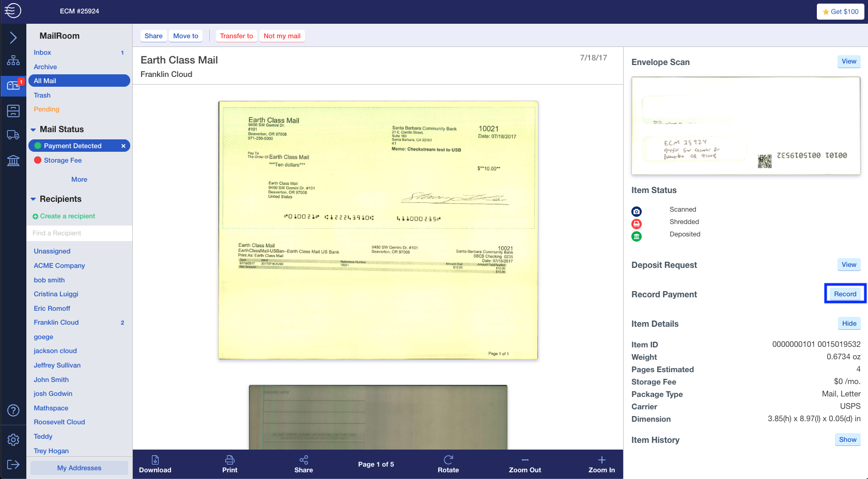Image resolution: width=868 pixels, height=479 pixels.
Task: Zoom Out the document view
Action: [525, 464]
